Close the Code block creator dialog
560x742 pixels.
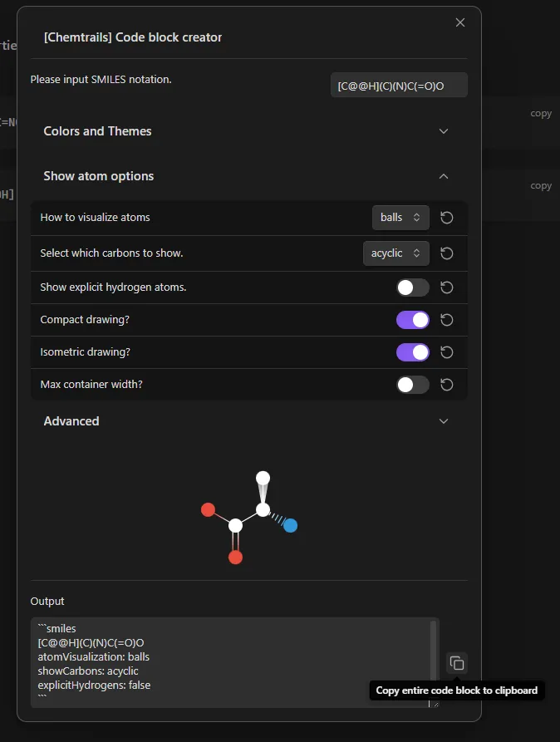(x=460, y=22)
